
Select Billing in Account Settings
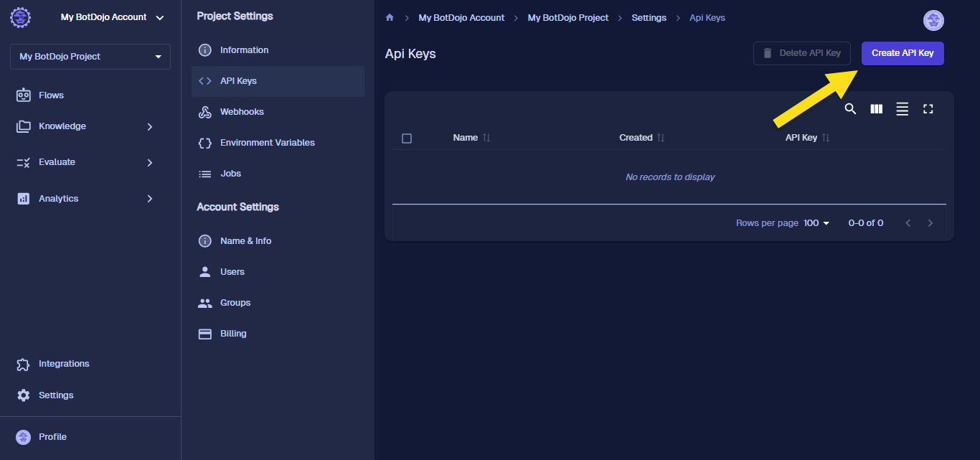pyautogui.click(x=278, y=334)
